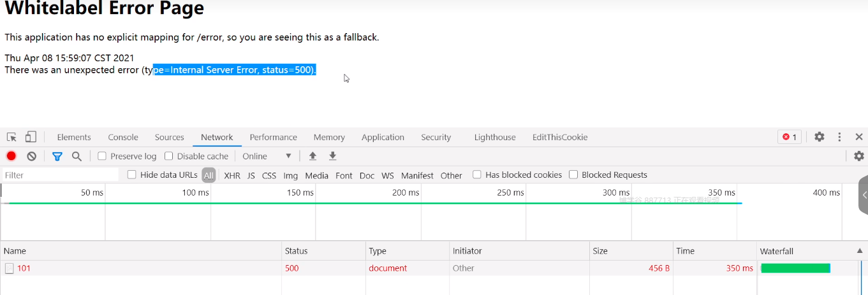Image resolution: width=868 pixels, height=295 pixels.
Task: Enable the Disable cache checkbox
Action: click(x=169, y=156)
